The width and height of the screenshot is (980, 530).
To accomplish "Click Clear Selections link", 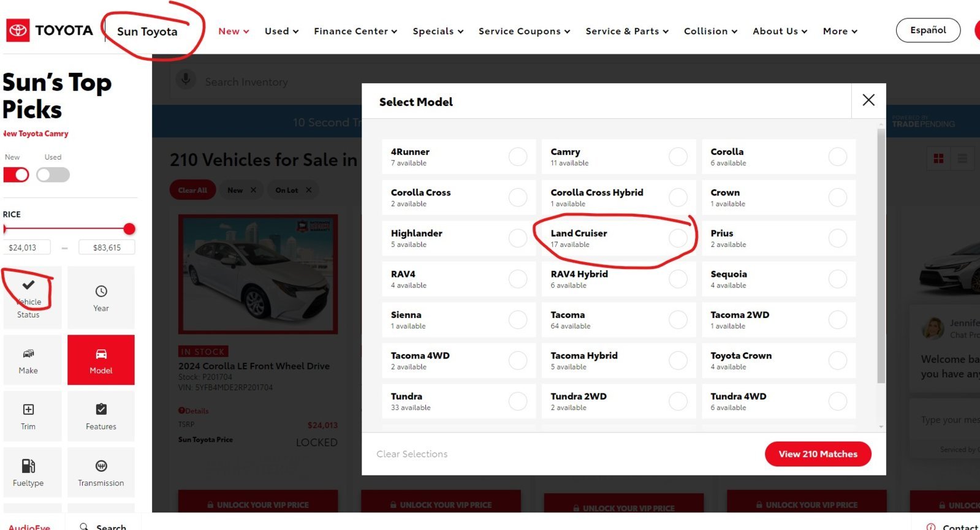I will pos(412,454).
